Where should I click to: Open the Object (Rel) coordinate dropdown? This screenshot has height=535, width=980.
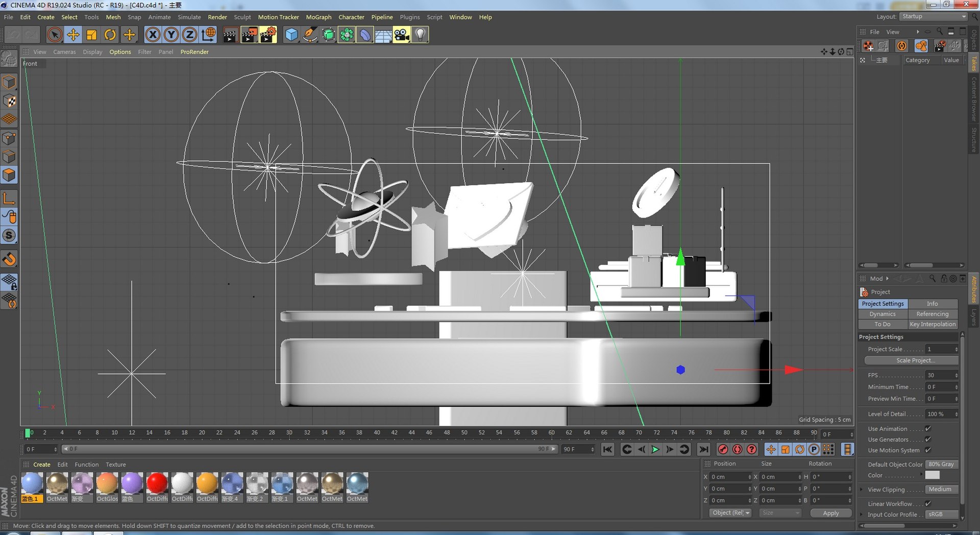[x=730, y=513]
